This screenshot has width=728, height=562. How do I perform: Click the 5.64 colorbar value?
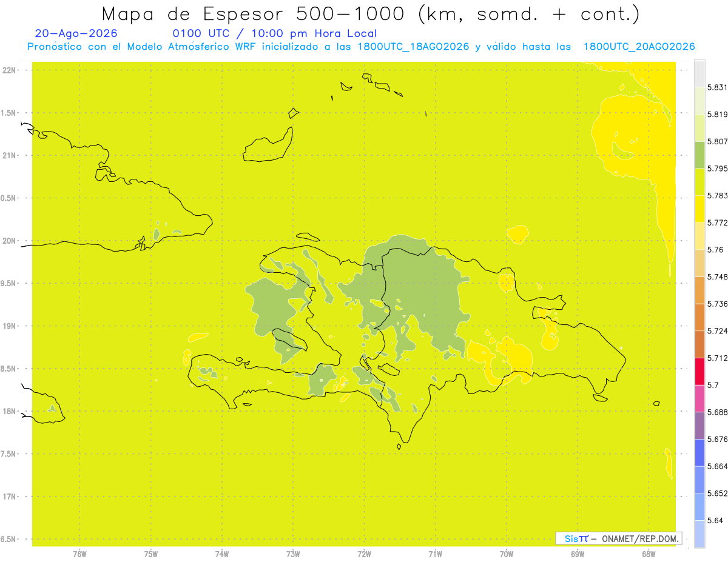715,520
